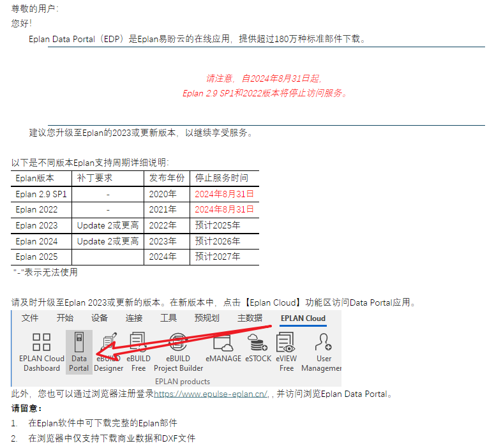Open the 设备 ribbon tab
Image resolution: width=487 pixels, height=448 pixels.
pyautogui.click(x=100, y=318)
